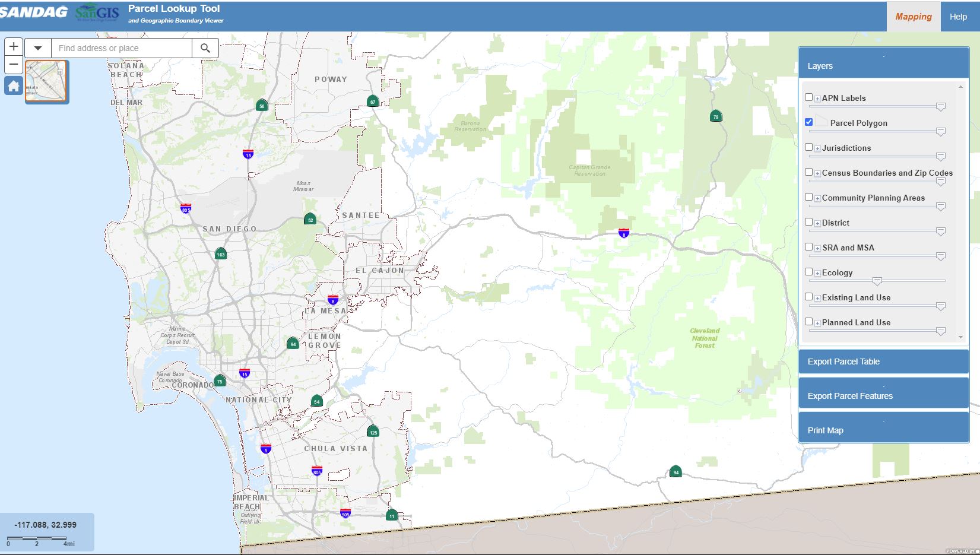The width and height of the screenshot is (980, 555).
Task: Switch to the Mapping tab
Action: tap(913, 17)
